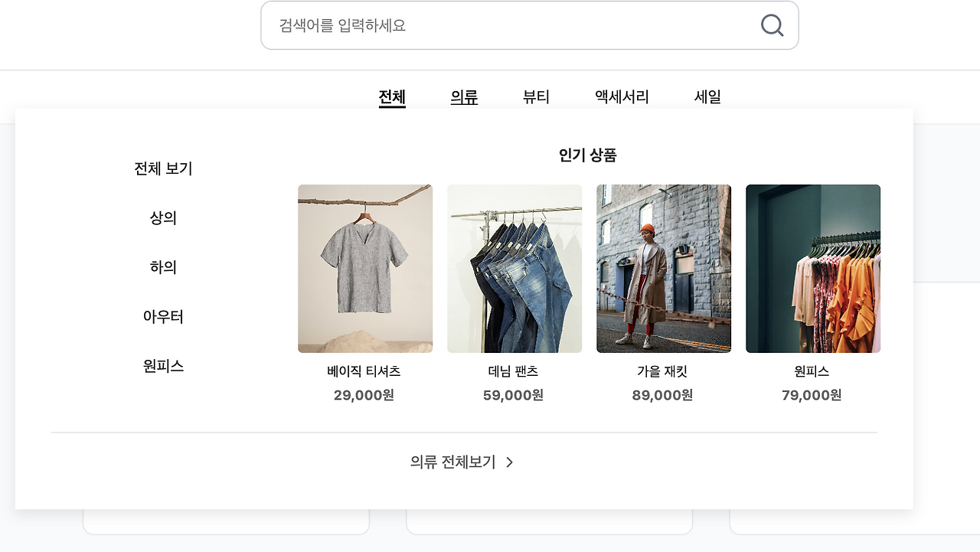Viewport: 980px width, 552px height.
Task: Click the 89,000원 price
Action: click(x=662, y=395)
